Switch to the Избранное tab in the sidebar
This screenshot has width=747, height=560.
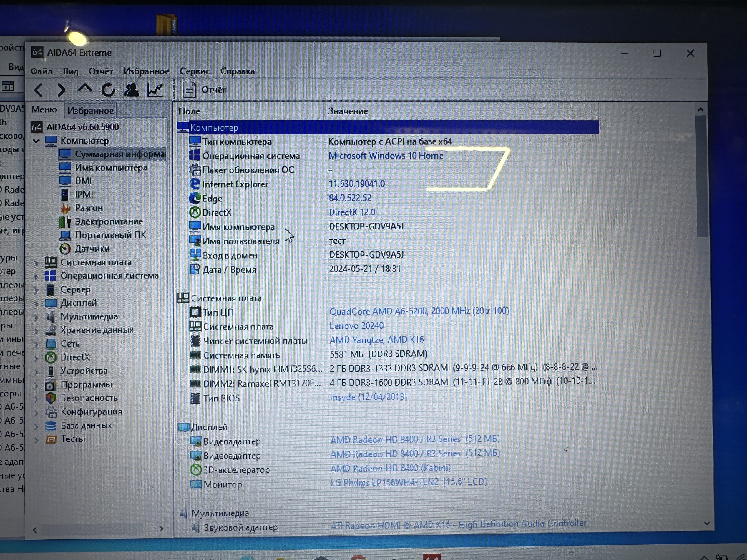coord(91,110)
